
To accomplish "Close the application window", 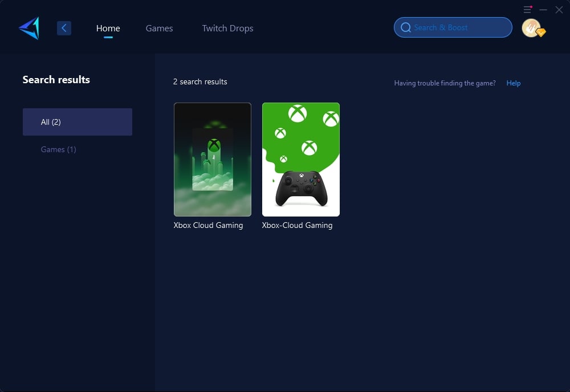I will point(559,10).
